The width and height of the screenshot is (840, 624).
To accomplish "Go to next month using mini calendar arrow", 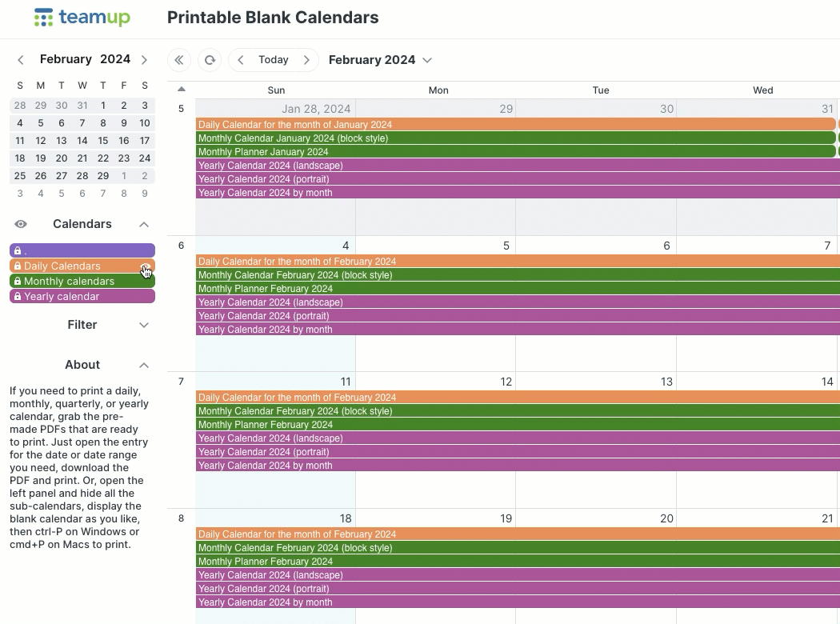I will pos(144,59).
